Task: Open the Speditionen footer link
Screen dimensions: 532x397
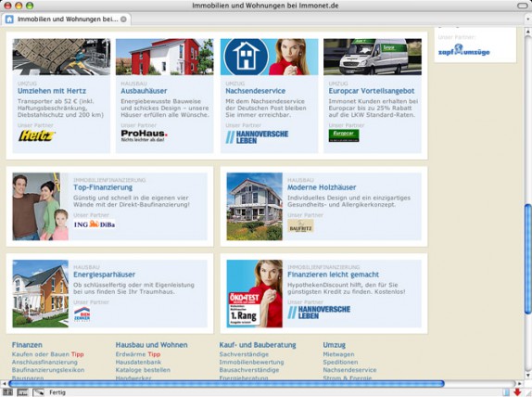Action: click(x=340, y=362)
